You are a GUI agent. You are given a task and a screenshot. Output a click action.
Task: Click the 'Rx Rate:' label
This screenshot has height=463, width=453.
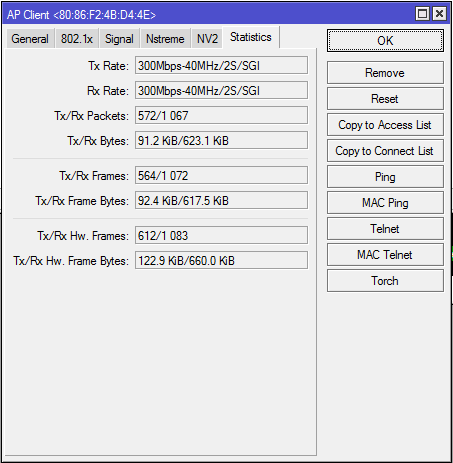point(108,91)
